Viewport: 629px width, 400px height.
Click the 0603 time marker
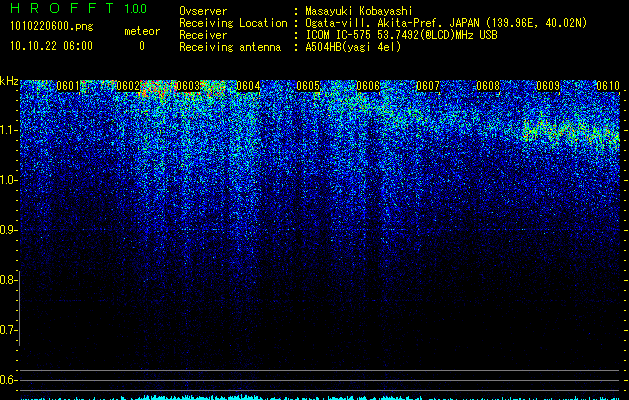coord(188,86)
